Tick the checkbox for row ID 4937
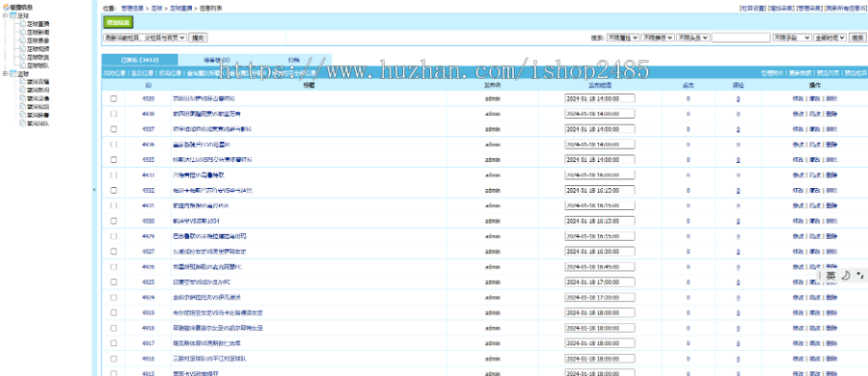868x376 pixels. (x=114, y=129)
